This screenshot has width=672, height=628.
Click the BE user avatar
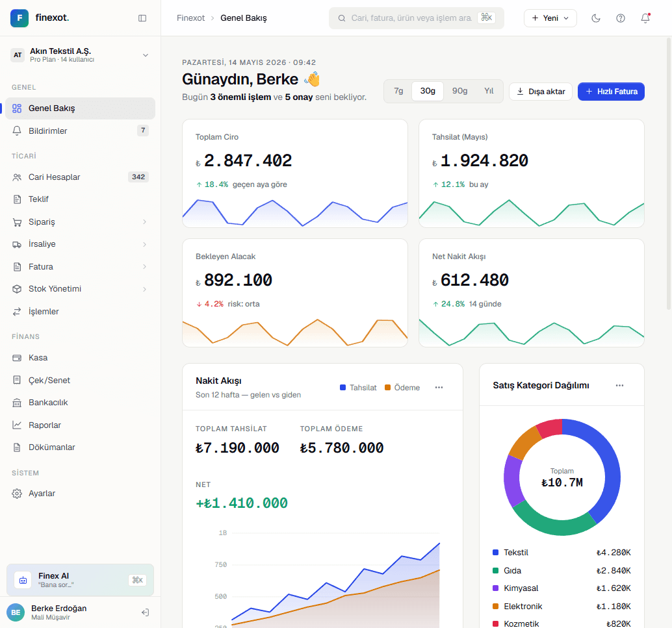pyautogui.click(x=16, y=612)
